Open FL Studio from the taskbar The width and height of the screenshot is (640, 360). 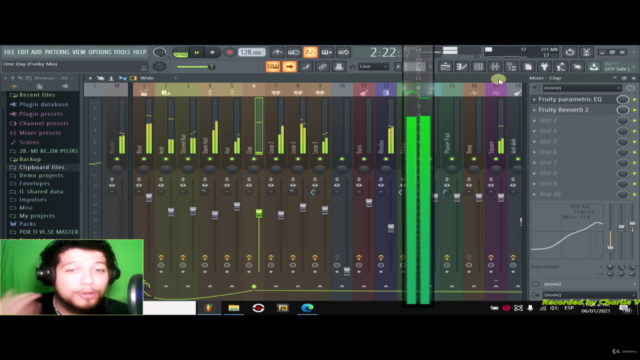click(x=209, y=308)
